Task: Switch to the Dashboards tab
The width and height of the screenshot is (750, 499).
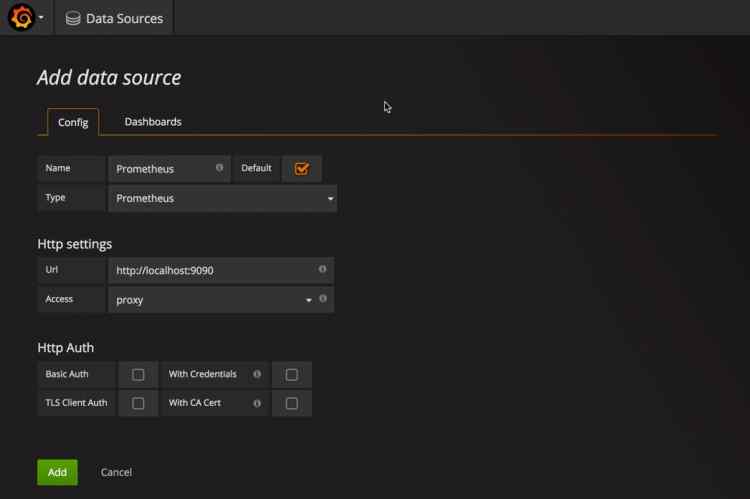Action: [x=153, y=122]
